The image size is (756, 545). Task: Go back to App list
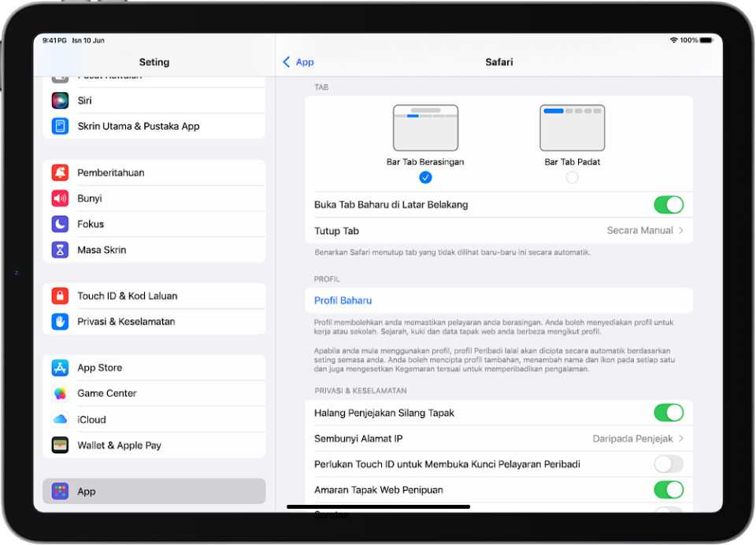(x=298, y=61)
